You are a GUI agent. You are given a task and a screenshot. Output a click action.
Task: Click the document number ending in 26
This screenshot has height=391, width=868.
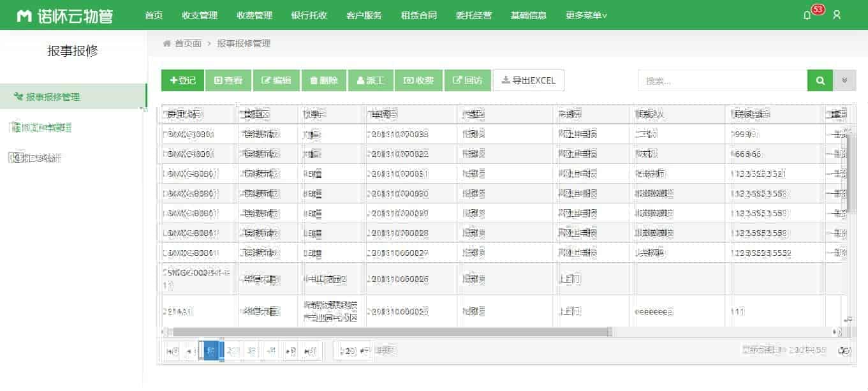tap(398, 279)
